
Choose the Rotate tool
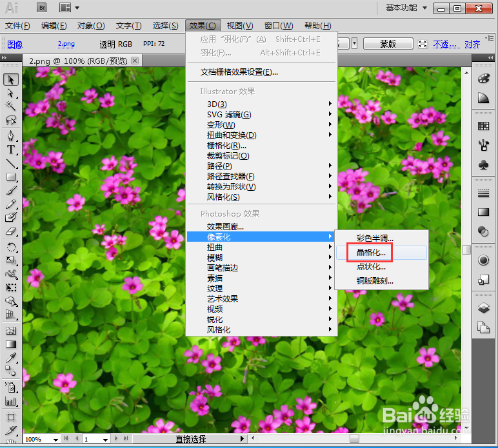pyautogui.click(x=11, y=247)
